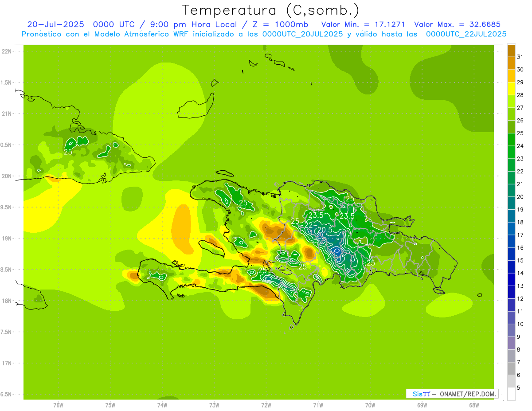532x411 pixels.
Task: Pick the yellow swatch between 28 and 29
Action: 511,88
